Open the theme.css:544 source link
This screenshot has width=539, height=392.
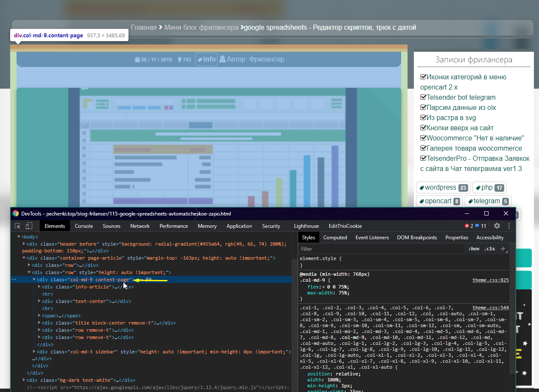point(491,308)
